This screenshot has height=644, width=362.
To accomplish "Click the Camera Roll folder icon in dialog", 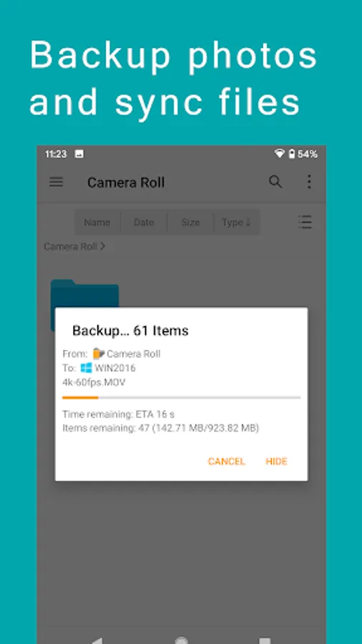I will [99, 353].
